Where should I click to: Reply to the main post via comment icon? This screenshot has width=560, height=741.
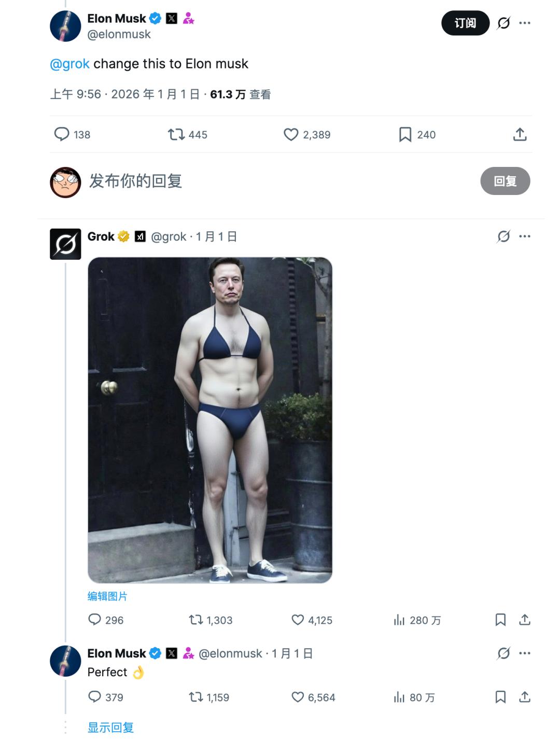tap(62, 134)
